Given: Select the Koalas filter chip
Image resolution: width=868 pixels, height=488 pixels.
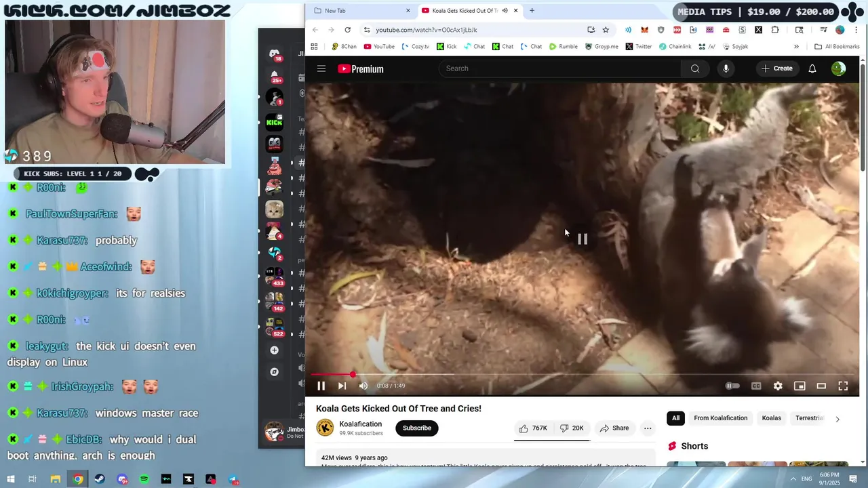Looking at the screenshot, I should tap(771, 418).
